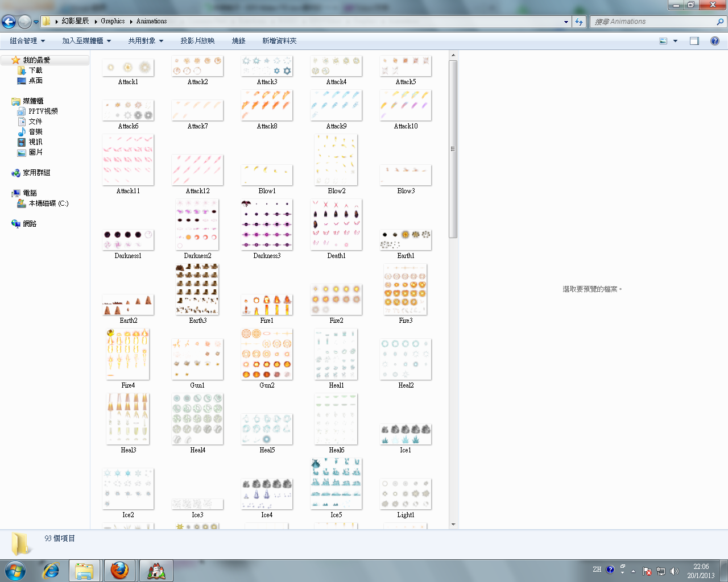Screen dimensions: 728x582
Task: Click the 燒錄 toolbar button
Action: click(238, 41)
